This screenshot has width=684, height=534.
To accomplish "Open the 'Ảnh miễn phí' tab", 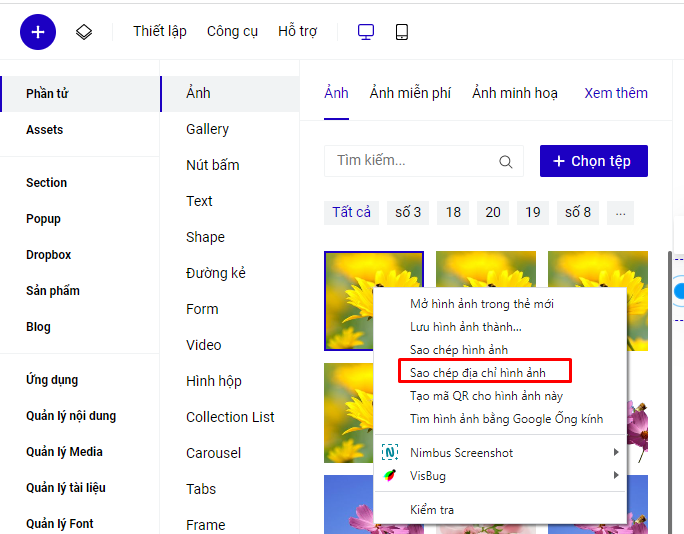I will (x=410, y=93).
